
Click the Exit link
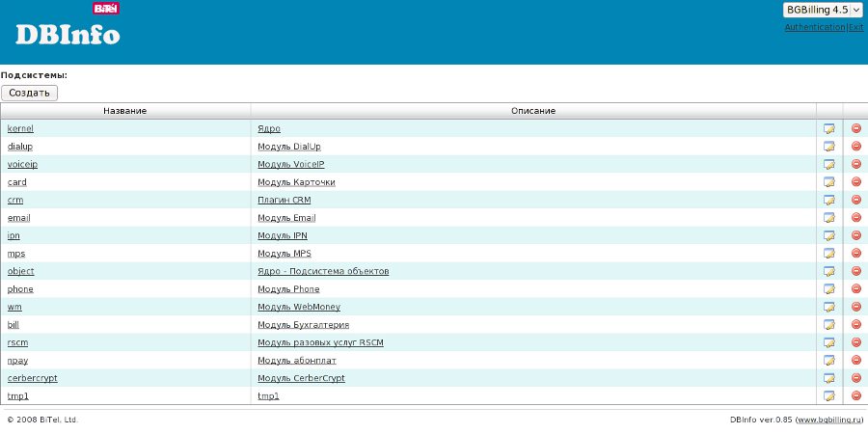[x=855, y=27]
